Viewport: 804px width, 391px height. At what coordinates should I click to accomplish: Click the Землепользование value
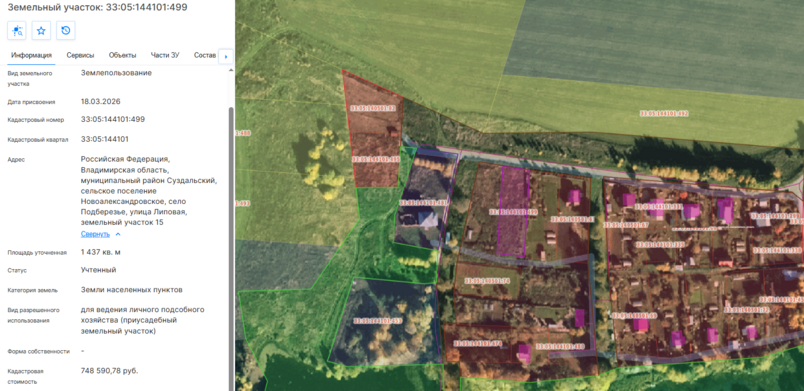tap(116, 73)
